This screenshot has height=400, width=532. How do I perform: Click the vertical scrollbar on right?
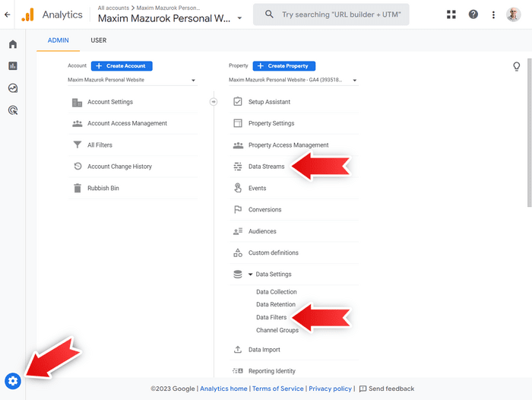[x=529, y=132]
